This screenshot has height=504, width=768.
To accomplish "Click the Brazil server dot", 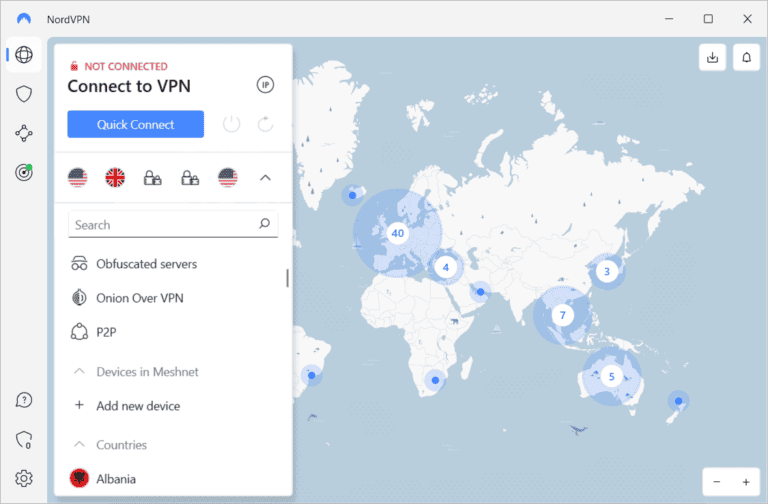I will click(312, 376).
